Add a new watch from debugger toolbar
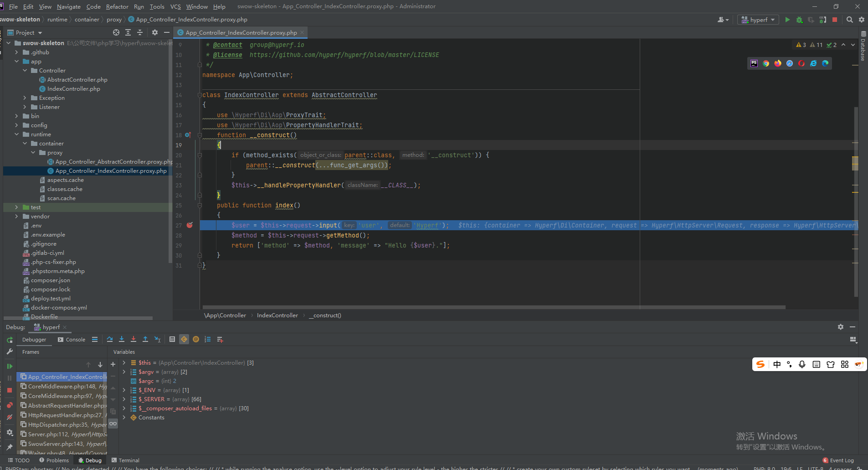The height and width of the screenshot is (470, 868). [220, 339]
